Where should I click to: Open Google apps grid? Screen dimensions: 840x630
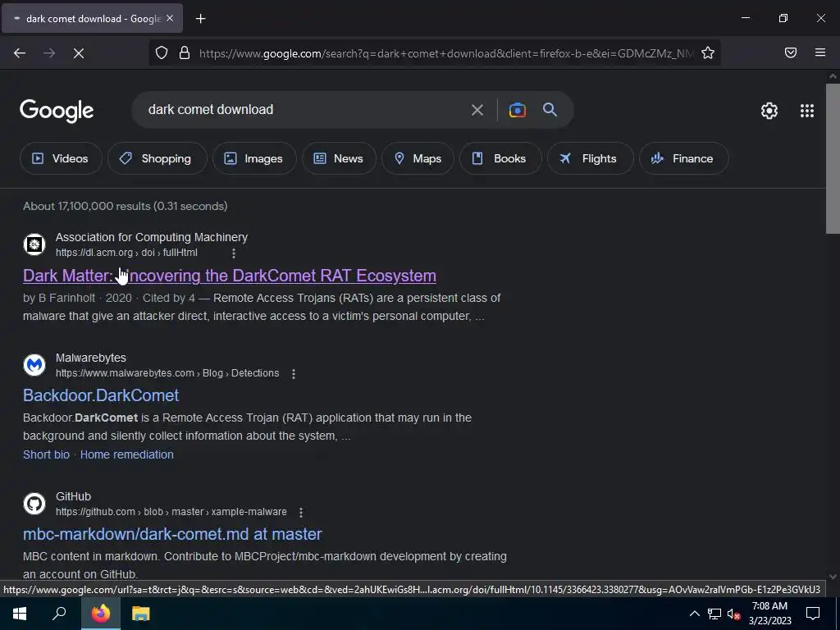[807, 111]
